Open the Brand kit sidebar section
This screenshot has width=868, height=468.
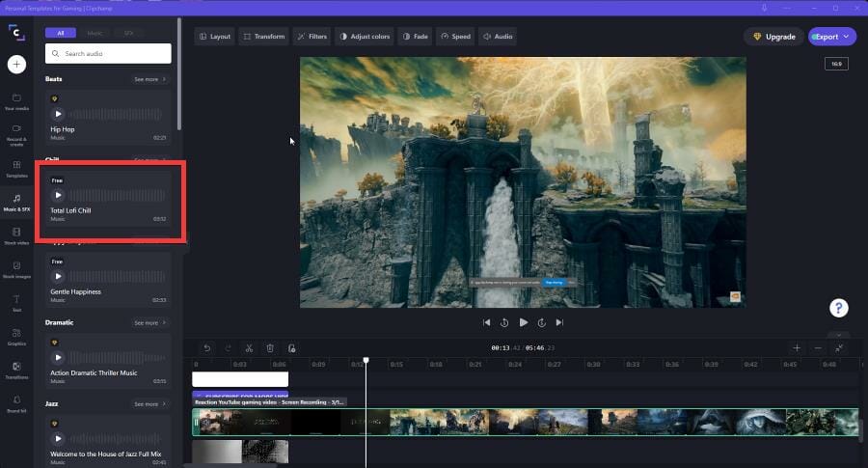[16, 403]
